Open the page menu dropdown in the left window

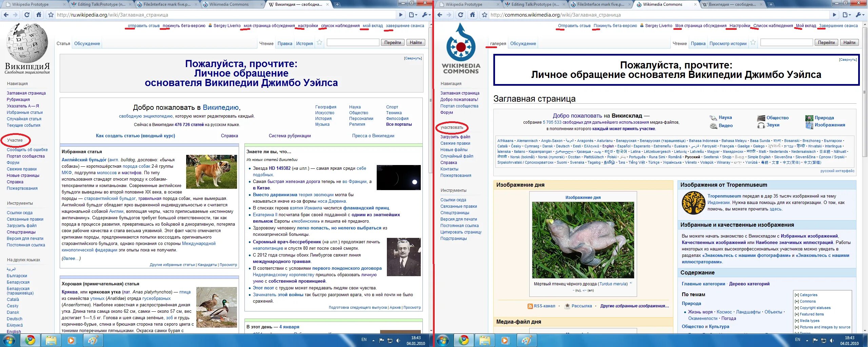click(413, 15)
